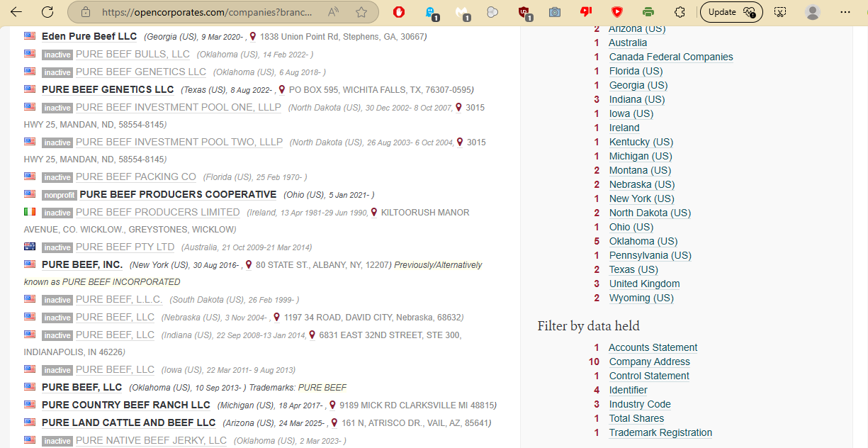Viewport: 868px width, 448px height.
Task: Click the site lock icon in the address bar
Action: point(86,12)
